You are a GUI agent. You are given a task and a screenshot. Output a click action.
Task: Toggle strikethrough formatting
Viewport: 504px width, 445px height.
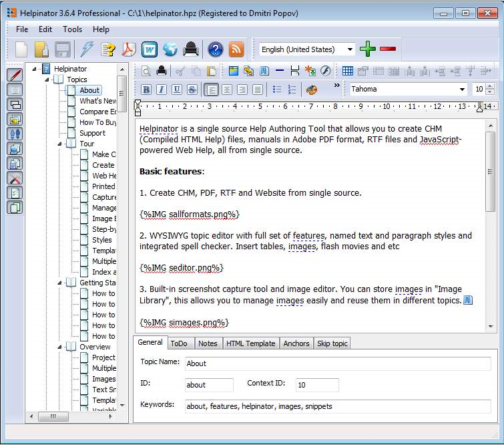point(192,90)
